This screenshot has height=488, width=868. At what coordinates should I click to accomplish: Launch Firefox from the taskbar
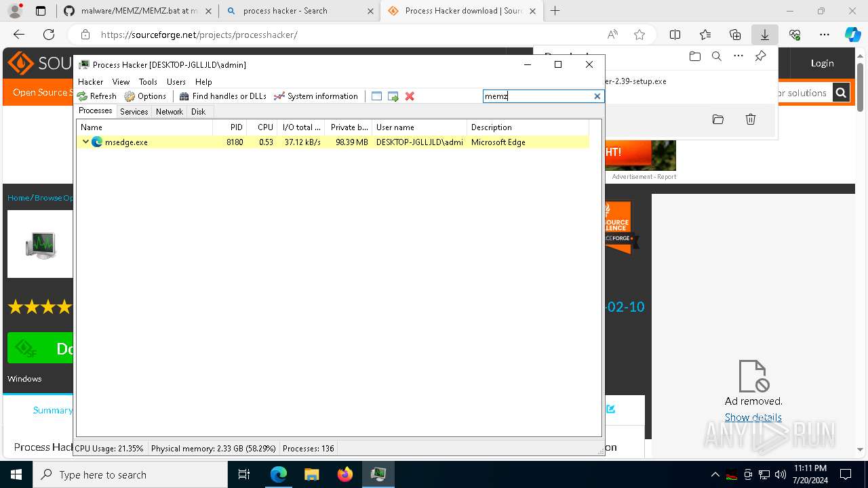tap(345, 474)
